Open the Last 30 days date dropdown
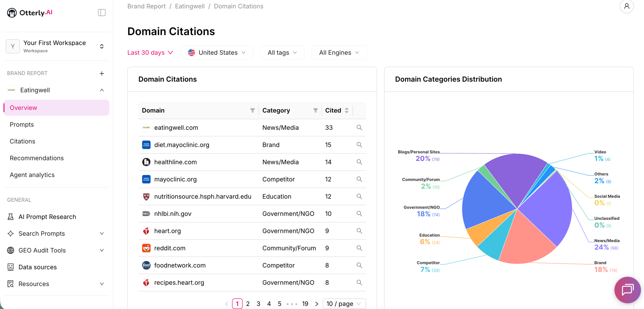The width and height of the screenshot is (644, 309). pos(150,52)
